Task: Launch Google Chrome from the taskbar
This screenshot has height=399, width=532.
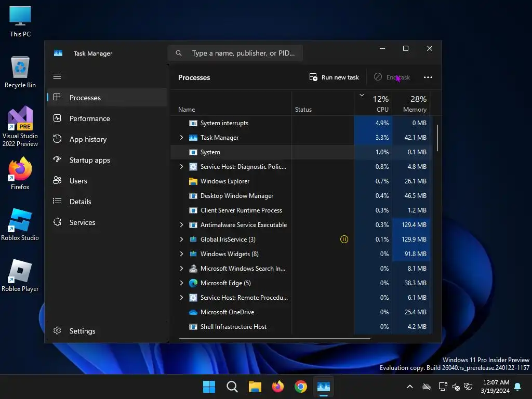Action: click(301, 387)
